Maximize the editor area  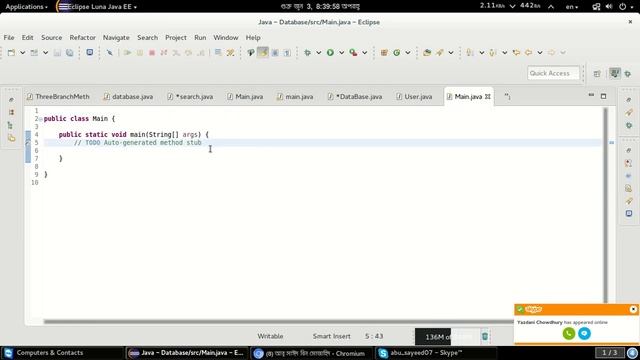tap(603, 96)
